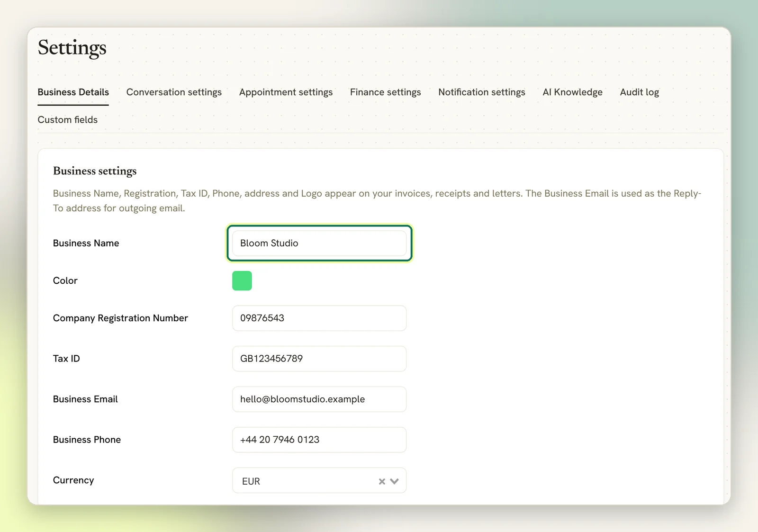The height and width of the screenshot is (532, 758).
Task: Click the Currency label
Action: [x=73, y=480]
